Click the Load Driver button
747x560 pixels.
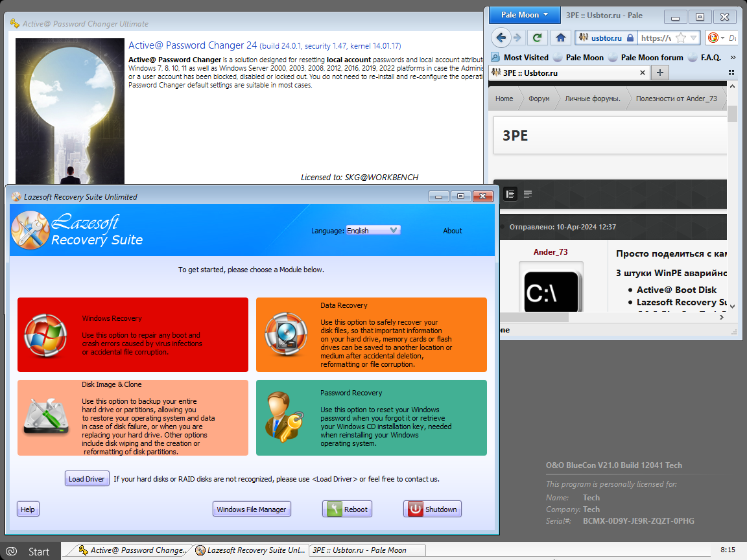pyautogui.click(x=87, y=479)
